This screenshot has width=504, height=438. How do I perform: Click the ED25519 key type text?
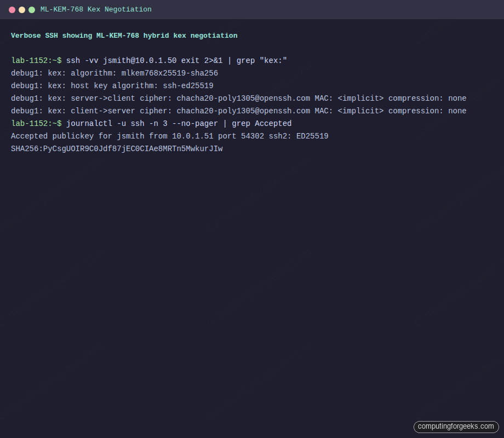(313, 136)
